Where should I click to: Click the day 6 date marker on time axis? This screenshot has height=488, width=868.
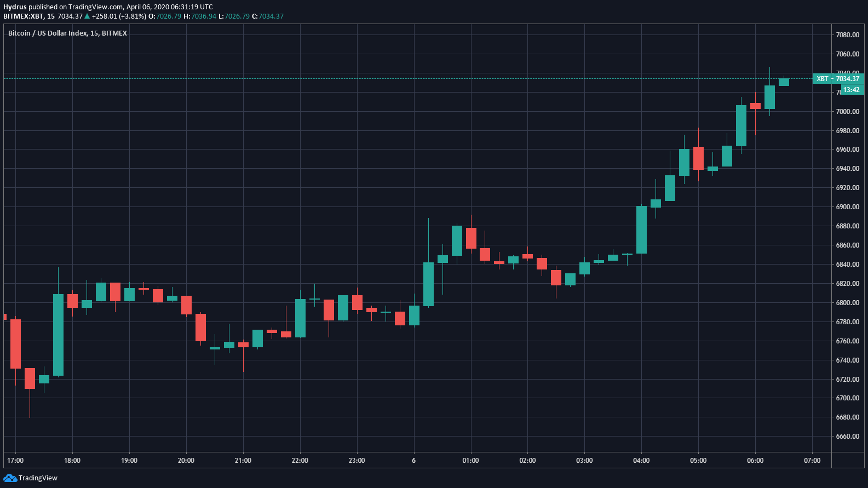pyautogui.click(x=413, y=461)
